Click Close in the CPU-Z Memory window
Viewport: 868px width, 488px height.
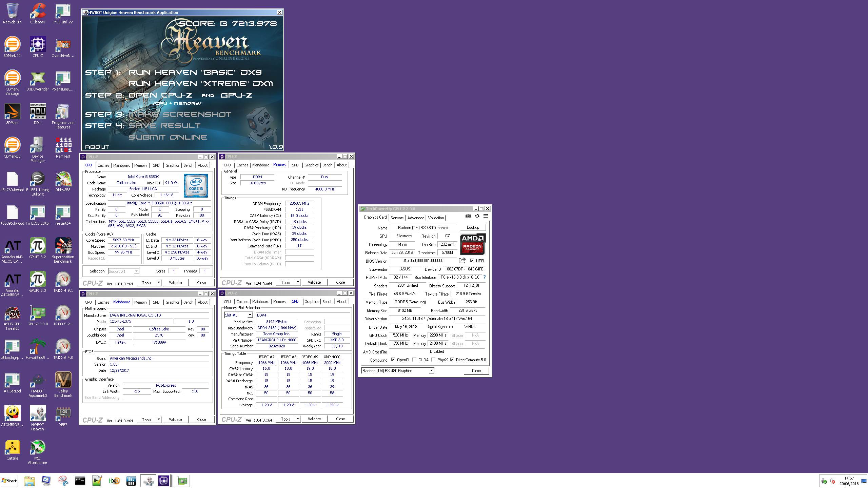pos(340,282)
